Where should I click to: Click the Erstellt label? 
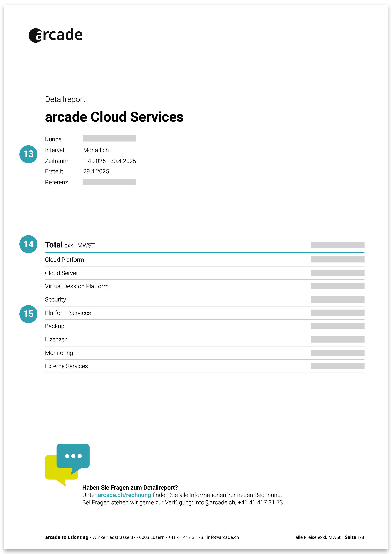pyautogui.click(x=54, y=171)
